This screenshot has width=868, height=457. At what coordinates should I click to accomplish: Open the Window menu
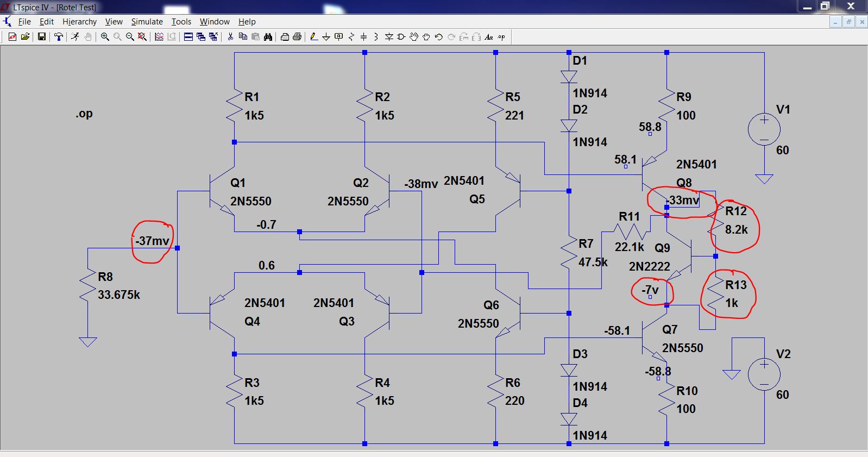215,22
